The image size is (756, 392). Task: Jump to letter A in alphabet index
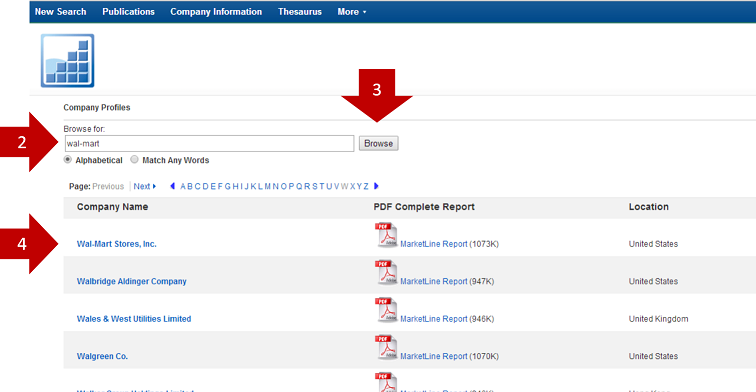click(x=183, y=186)
